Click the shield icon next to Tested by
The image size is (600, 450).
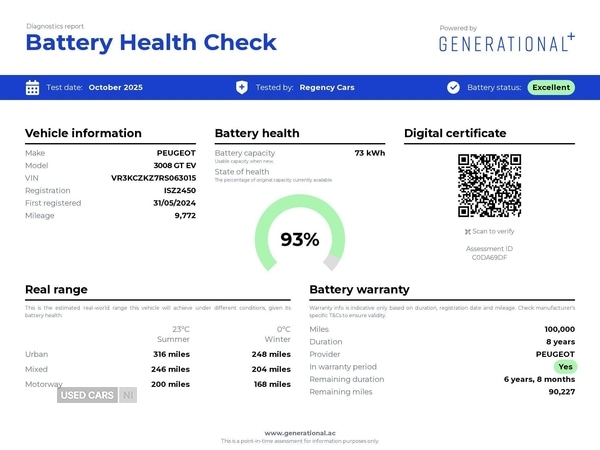pyautogui.click(x=241, y=87)
